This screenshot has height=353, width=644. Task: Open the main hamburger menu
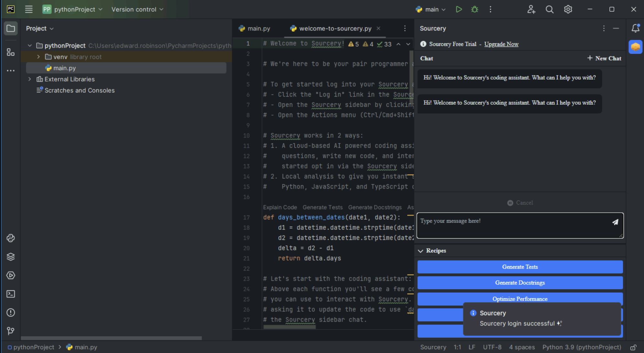(x=29, y=9)
